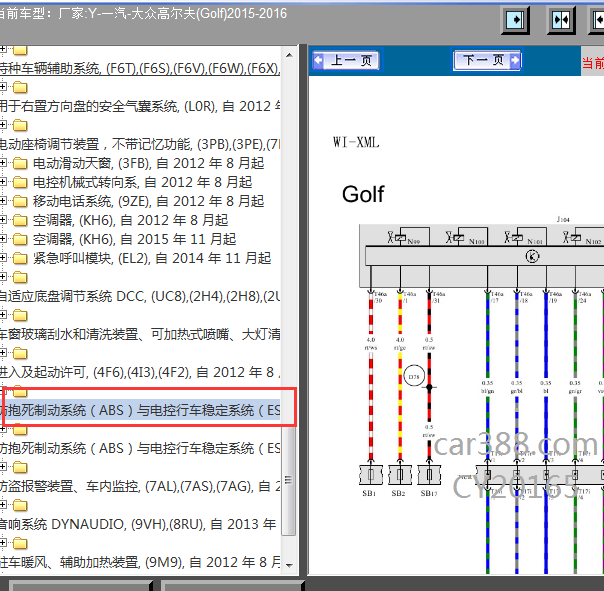
Task: Select 特种车辆辅助系统 (F6T) entry
Action: tap(140, 68)
